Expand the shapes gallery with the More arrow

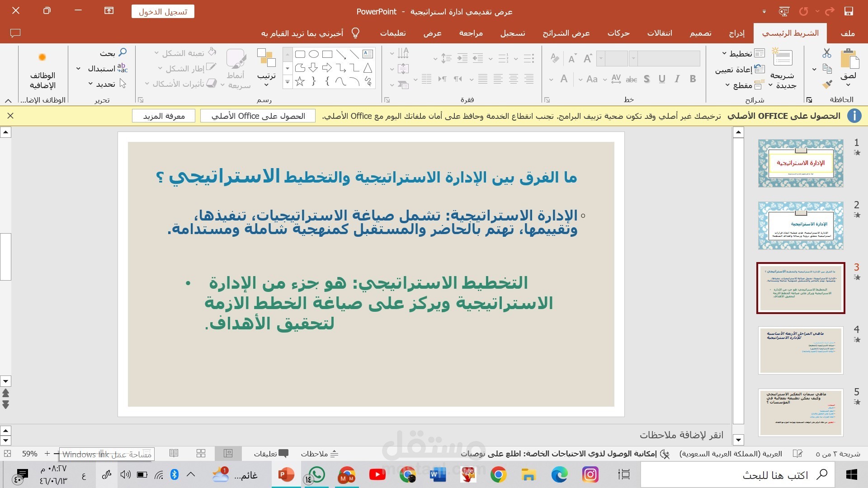pyautogui.click(x=287, y=82)
